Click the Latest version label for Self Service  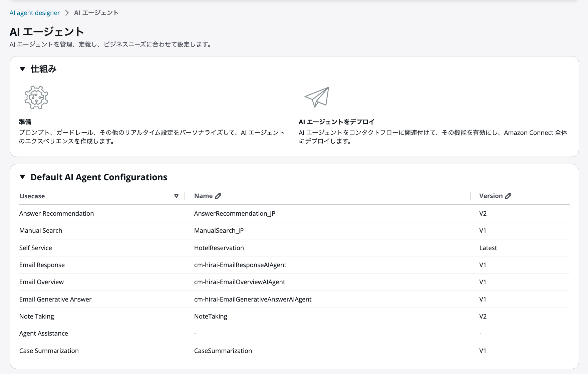[x=488, y=248]
